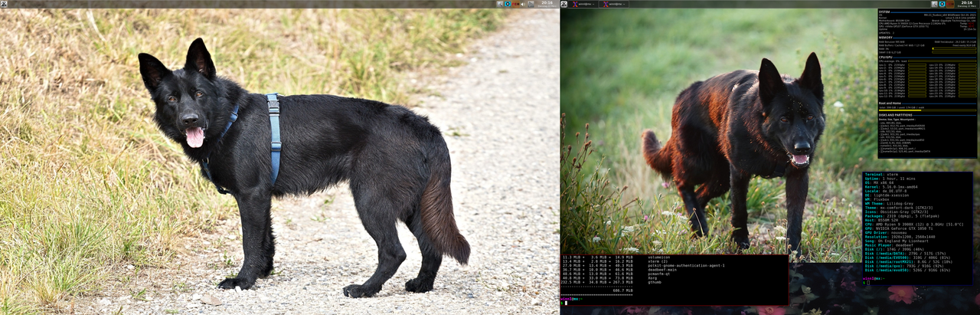Switch to the second xterm taskbar button
The image size is (980, 315).
click(614, 4)
